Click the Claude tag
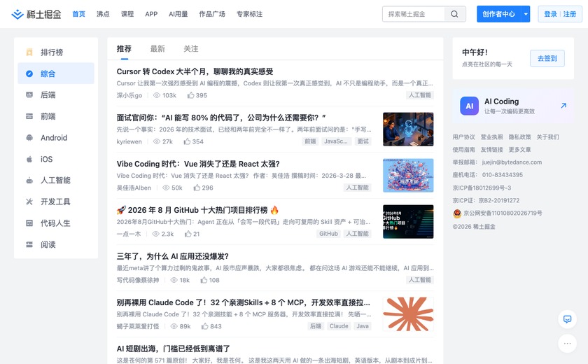Viewport: 588px width, 364px height. coord(339,325)
